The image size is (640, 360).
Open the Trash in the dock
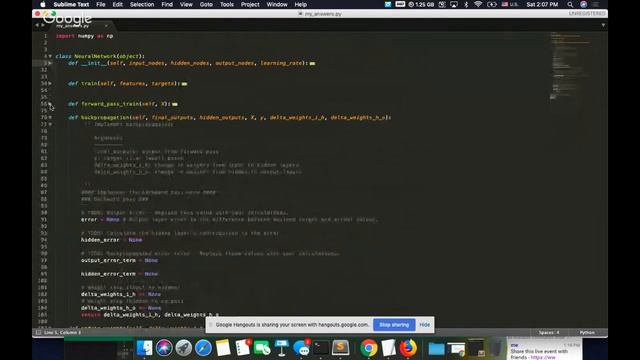pyautogui.click(x=496, y=348)
